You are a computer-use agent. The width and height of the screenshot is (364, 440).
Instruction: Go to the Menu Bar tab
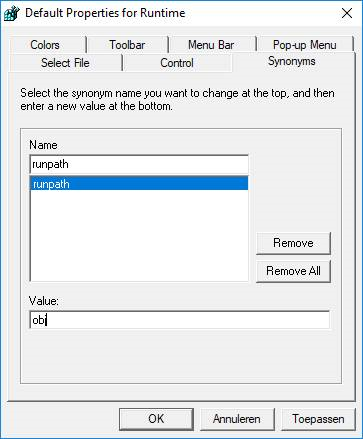pos(211,45)
